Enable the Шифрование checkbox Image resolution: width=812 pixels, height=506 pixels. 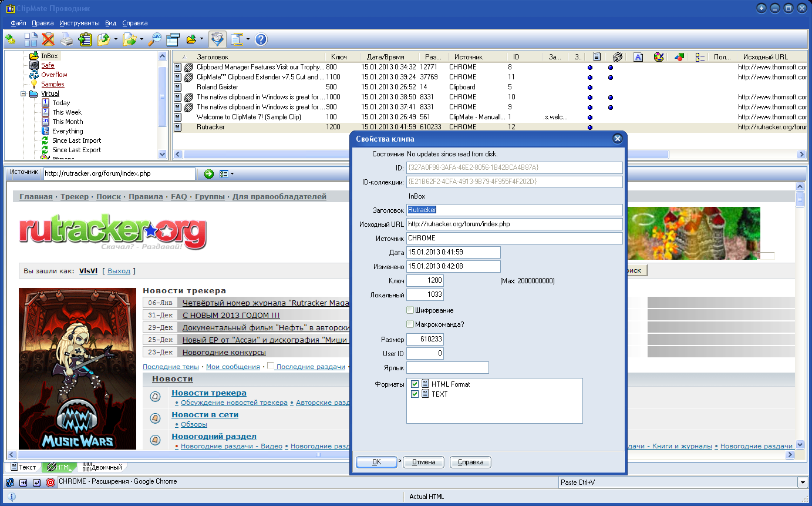[410, 310]
